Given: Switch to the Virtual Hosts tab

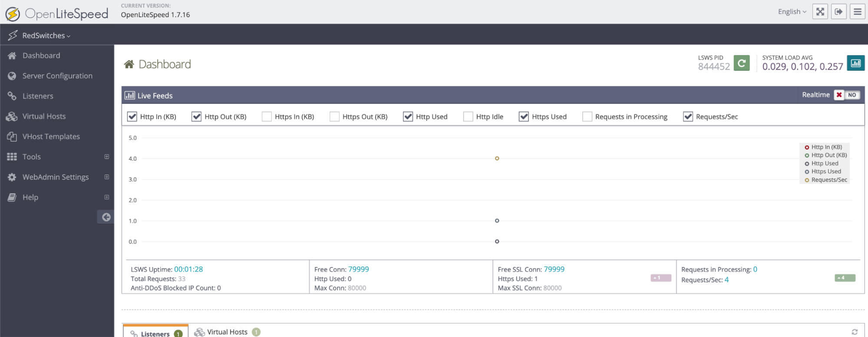Looking at the screenshot, I should pos(227,332).
